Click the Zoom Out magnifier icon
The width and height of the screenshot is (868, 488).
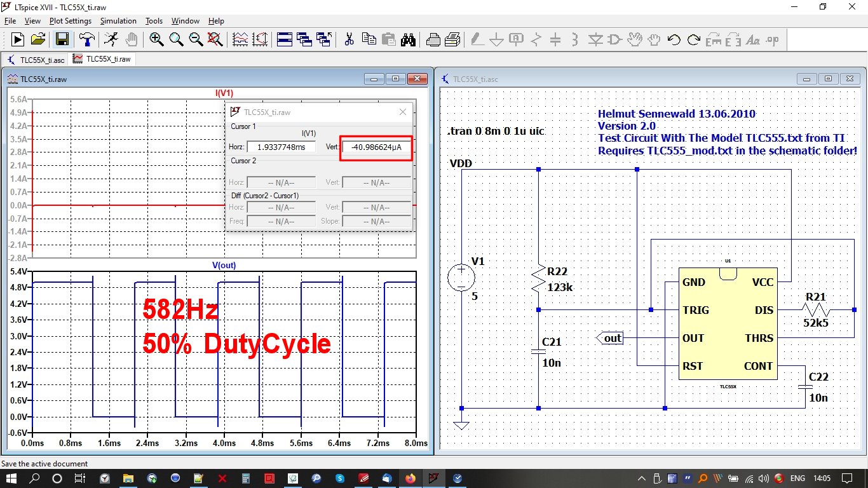point(196,39)
